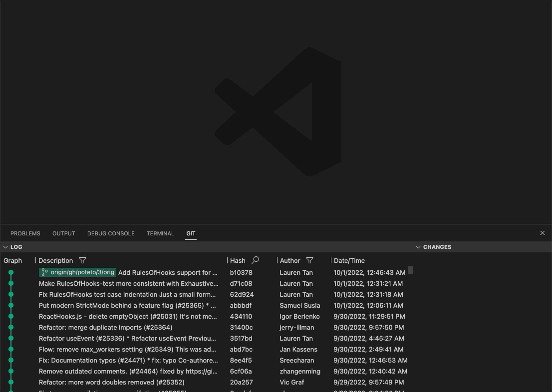
Task: Click author Igor Berlenko
Action: 299,316
